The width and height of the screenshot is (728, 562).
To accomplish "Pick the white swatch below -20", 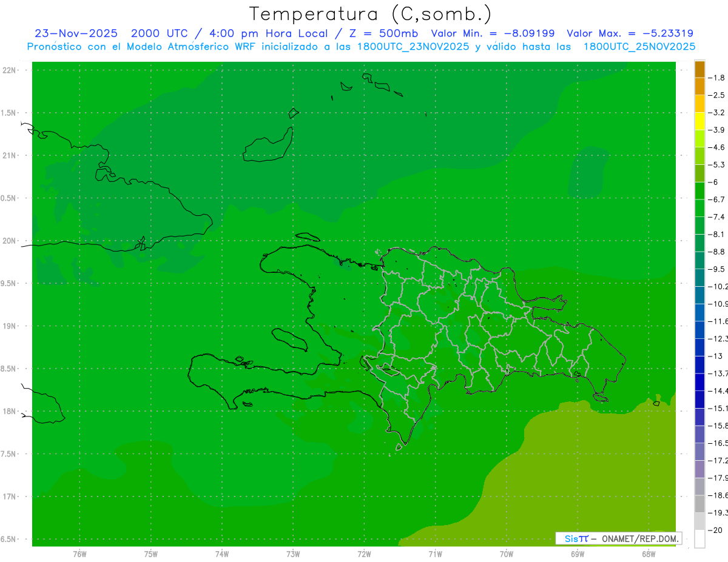I will tap(699, 538).
